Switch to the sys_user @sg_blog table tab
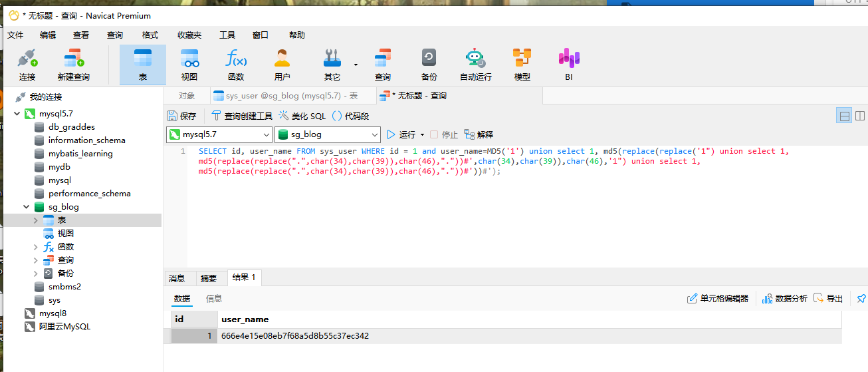 coord(292,96)
